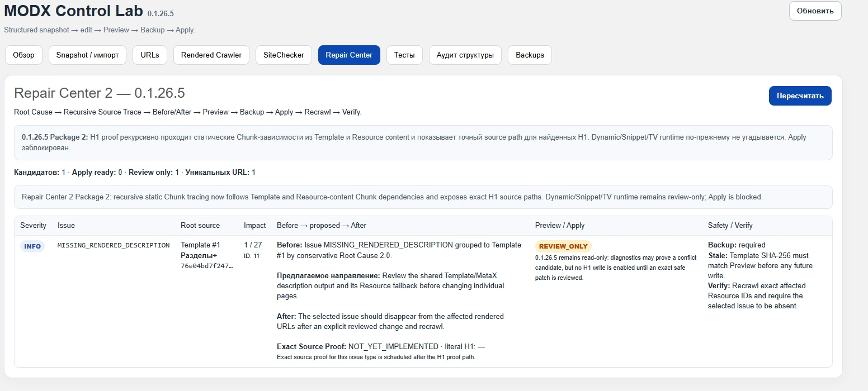The width and height of the screenshot is (868, 391).
Task: Click the Template #1 root source
Action: pyautogui.click(x=200, y=245)
